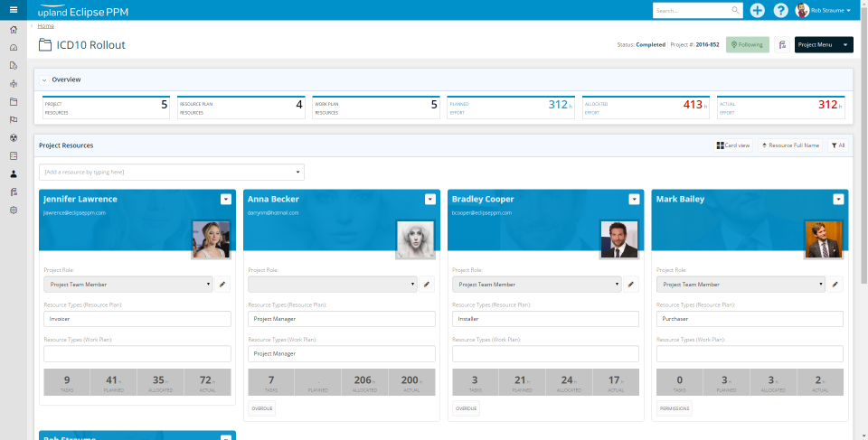
Task: Open Bradley Cooper's card options arrow
Action: point(635,200)
